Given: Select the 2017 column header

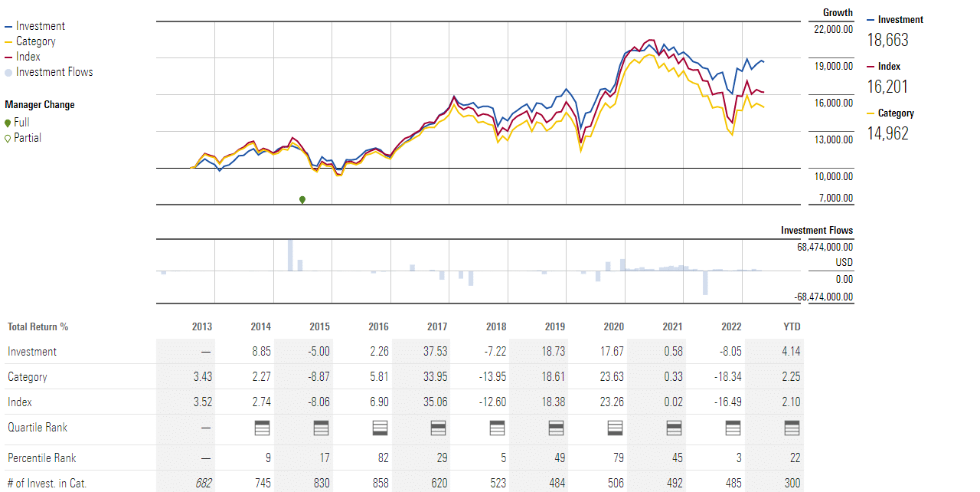Looking at the screenshot, I should 437,326.
